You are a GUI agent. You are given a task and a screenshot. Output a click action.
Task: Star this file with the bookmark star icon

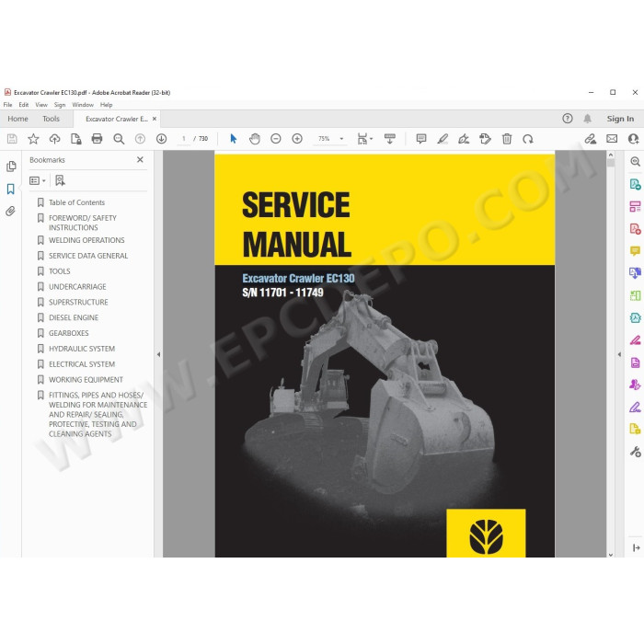(x=33, y=139)
